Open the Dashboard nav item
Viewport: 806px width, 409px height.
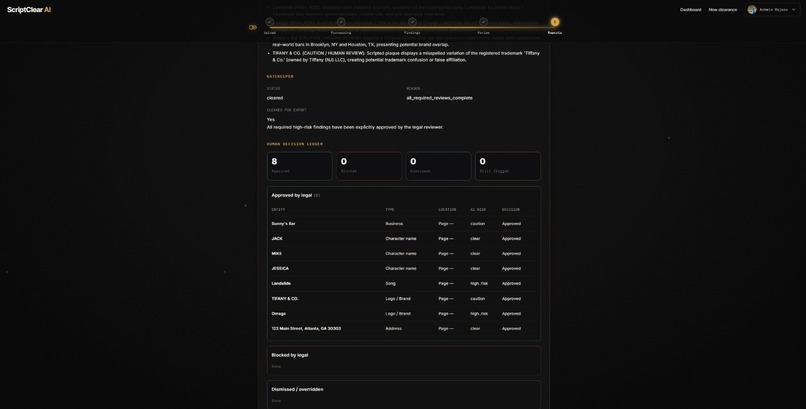pos(690,10)
